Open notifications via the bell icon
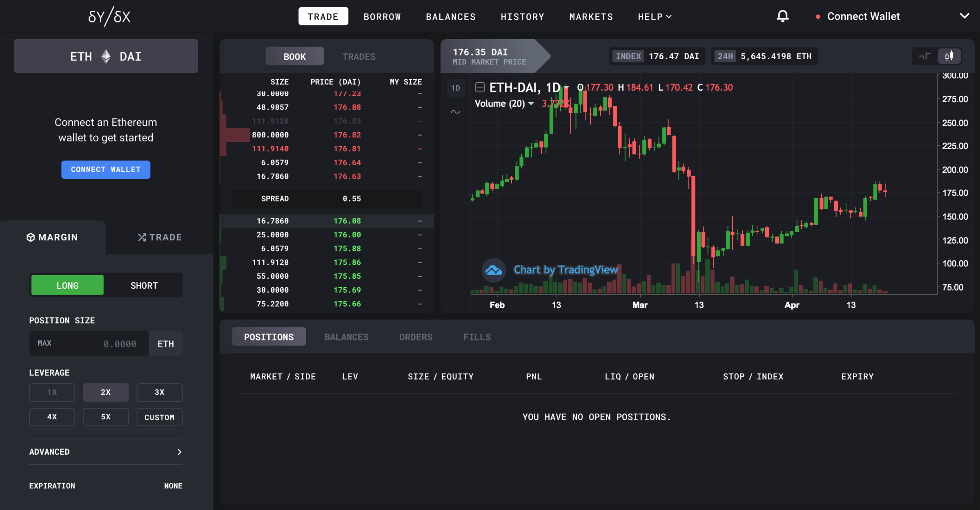The height and width of the screenshot is (510, 980). click(782, 16)
